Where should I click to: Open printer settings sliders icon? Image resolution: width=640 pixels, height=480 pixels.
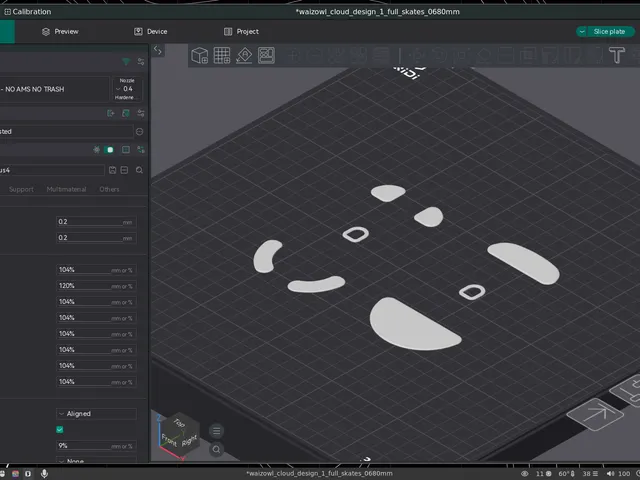click(x=141, y=62)
